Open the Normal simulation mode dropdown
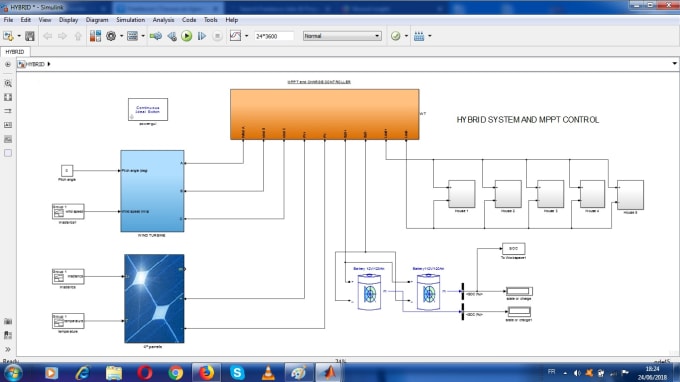The image size is (680, 382). coord(342,36)
